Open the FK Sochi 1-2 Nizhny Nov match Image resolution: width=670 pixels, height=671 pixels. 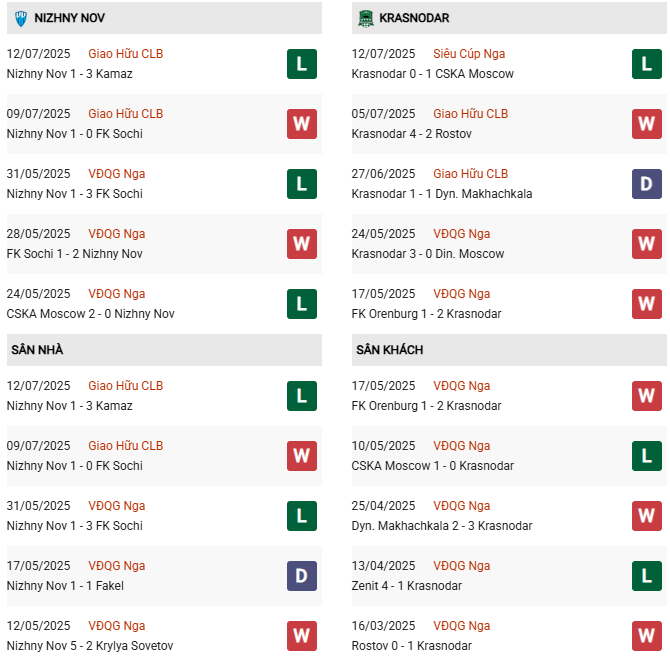pos(75,254)
